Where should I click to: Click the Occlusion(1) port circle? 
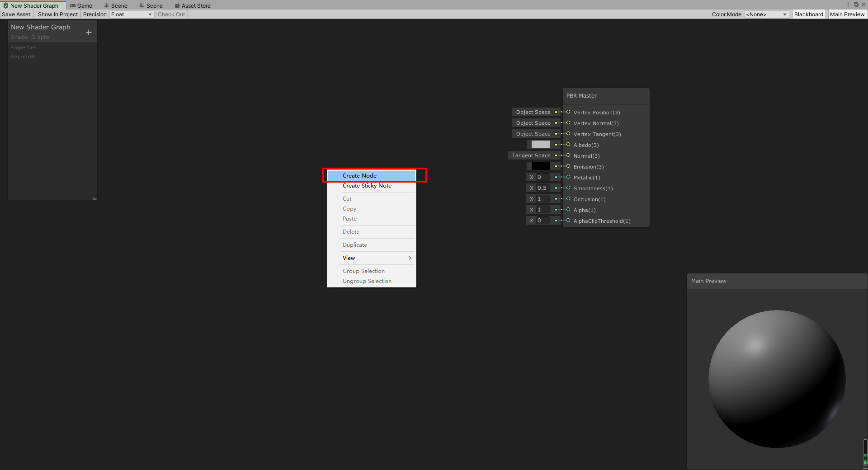click(568, 199)
